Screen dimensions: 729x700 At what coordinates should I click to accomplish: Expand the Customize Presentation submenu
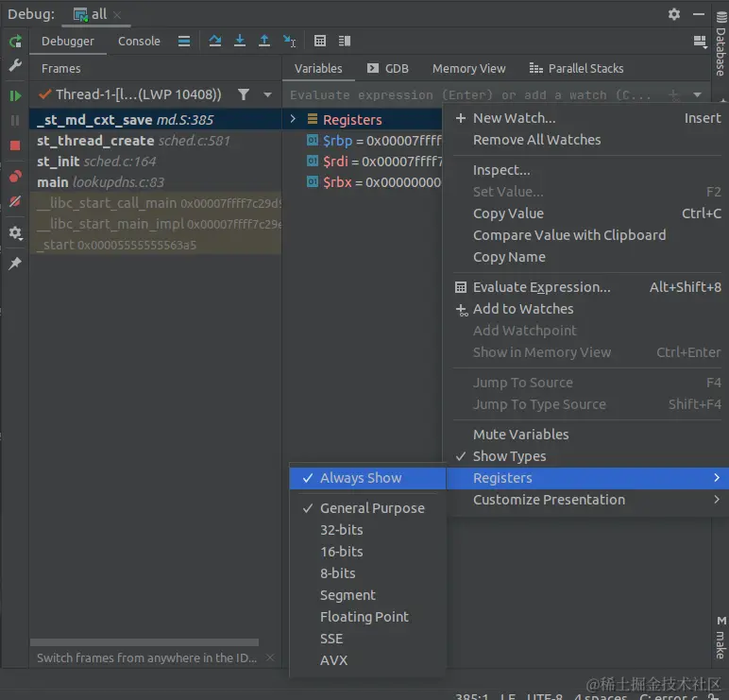click(x=587, y=500)
